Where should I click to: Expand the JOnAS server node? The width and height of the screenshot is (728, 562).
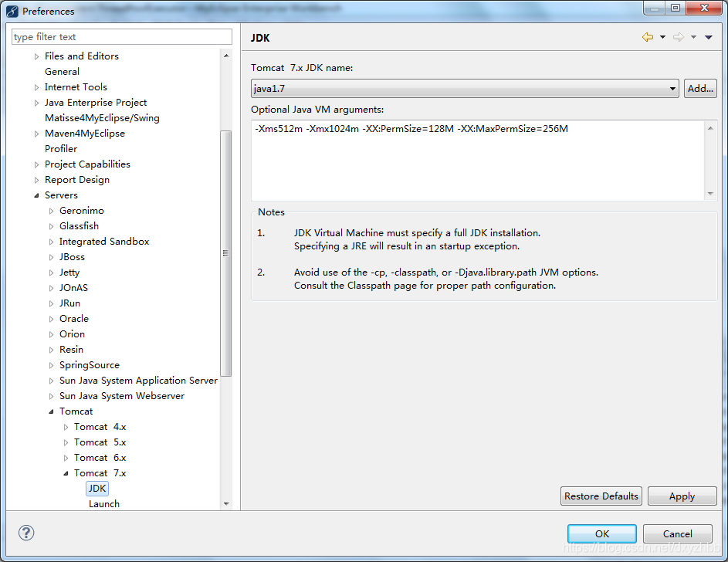[51, 288]
